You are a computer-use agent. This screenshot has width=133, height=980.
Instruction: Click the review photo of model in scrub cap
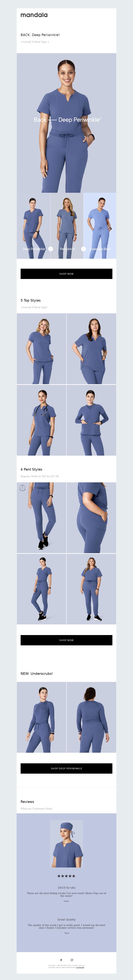[66, 844]
